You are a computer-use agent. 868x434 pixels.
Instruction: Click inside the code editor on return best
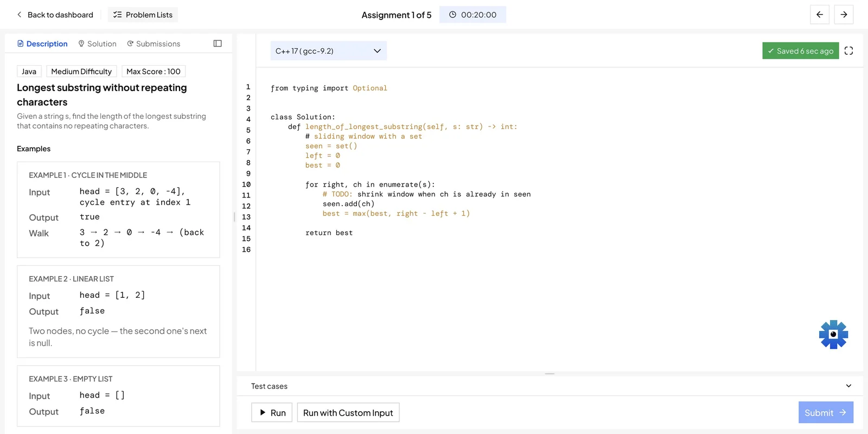(x=329, y=233)
